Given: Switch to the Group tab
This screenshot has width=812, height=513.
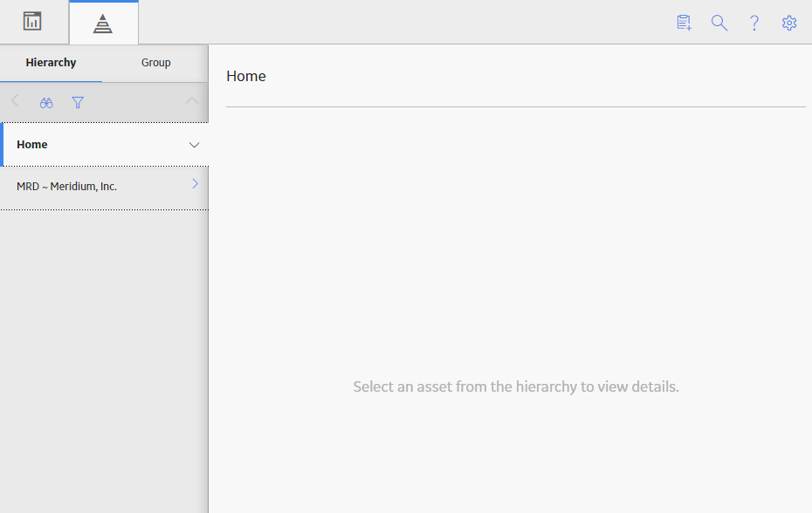Looking at the screenshot, I should click(x=156, y=63).
